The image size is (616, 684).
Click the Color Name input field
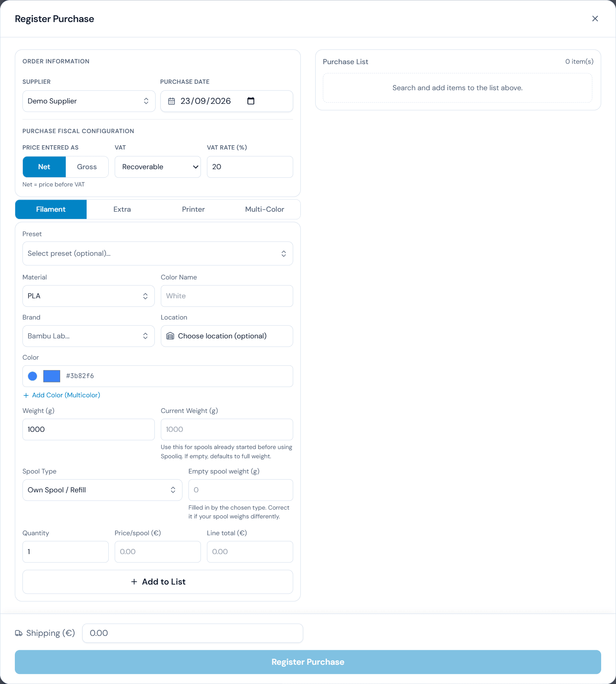pyautogui.click(x=227, y=296)
